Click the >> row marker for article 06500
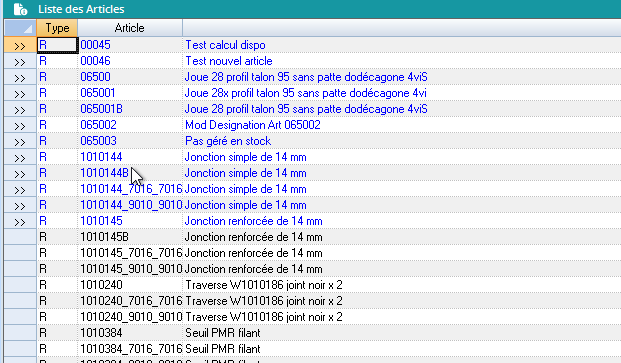621x363 pixels. point(20,77)
